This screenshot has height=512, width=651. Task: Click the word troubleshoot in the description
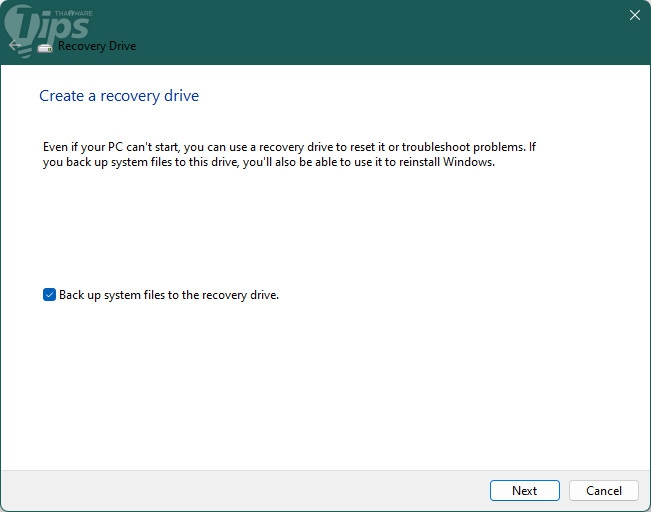click(436, 147)
